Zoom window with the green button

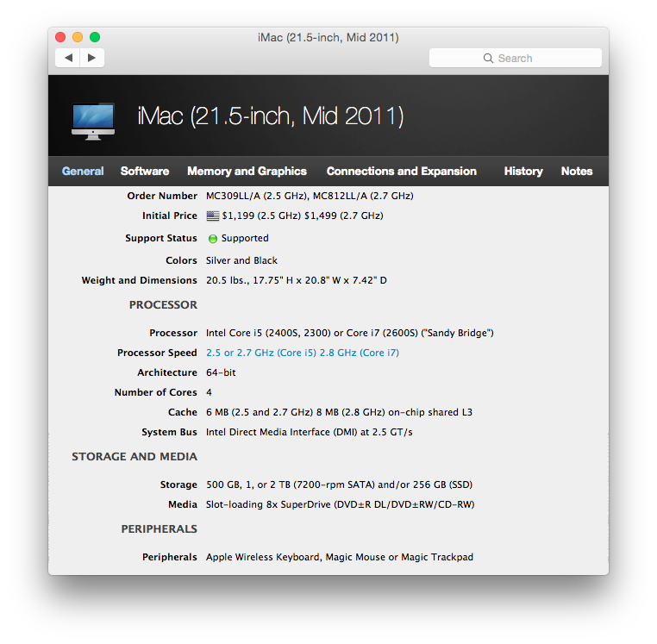(x=95, y=37)
